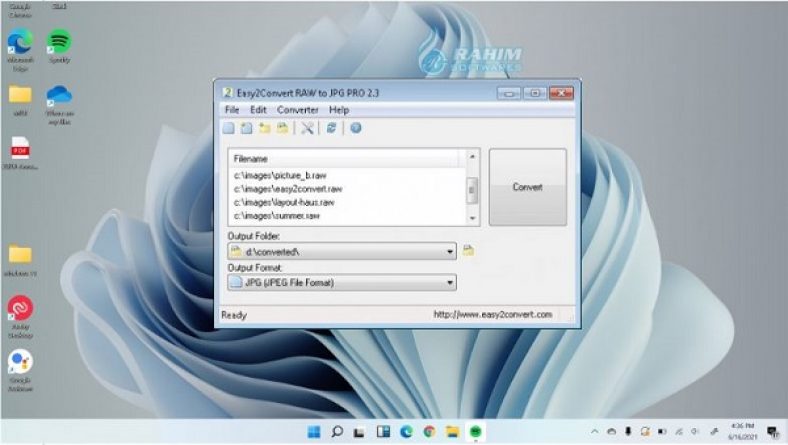Open the Windows Start menu

point(314,431)
